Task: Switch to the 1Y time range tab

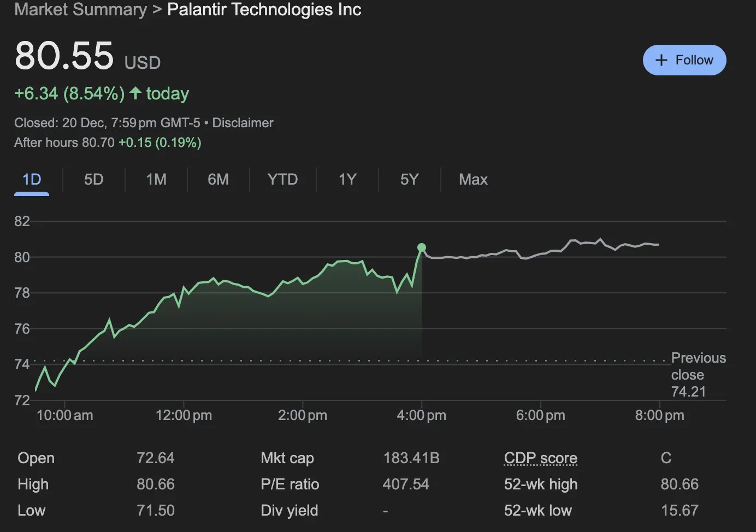Action: coord(347,180)
